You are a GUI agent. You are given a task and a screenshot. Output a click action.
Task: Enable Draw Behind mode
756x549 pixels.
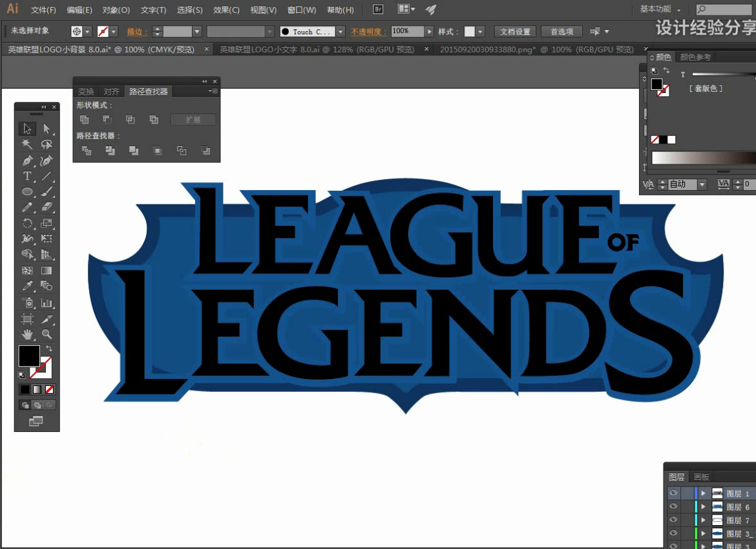37,405
